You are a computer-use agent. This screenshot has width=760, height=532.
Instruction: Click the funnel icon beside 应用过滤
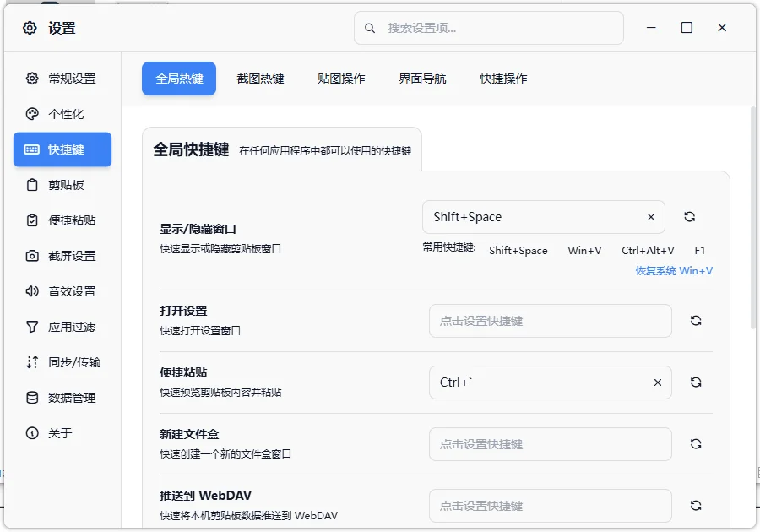32,327
